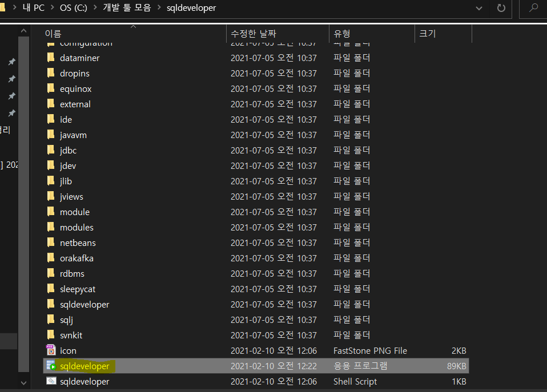This screenshot has height=392, width=547.
Task: Click the 2KB size of the icon file
Action: [458, 350]
